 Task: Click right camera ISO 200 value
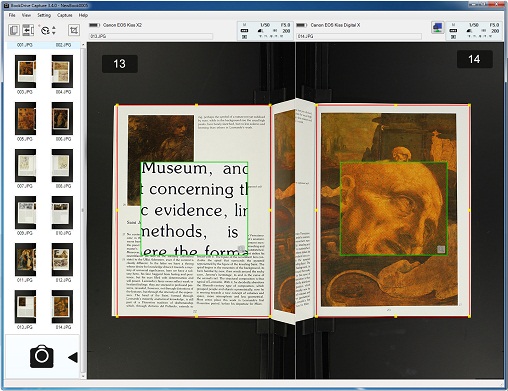(x=495, y=31)
